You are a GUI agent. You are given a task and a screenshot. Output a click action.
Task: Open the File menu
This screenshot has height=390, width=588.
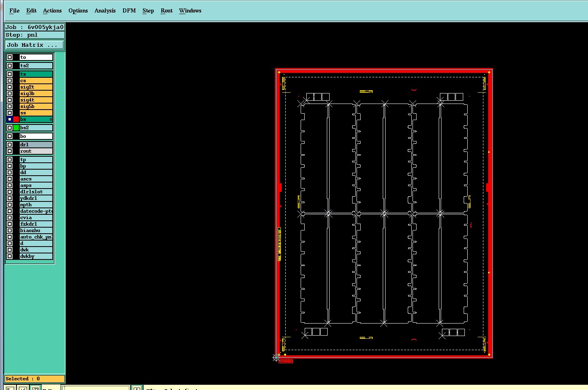[x=14, y=10]
